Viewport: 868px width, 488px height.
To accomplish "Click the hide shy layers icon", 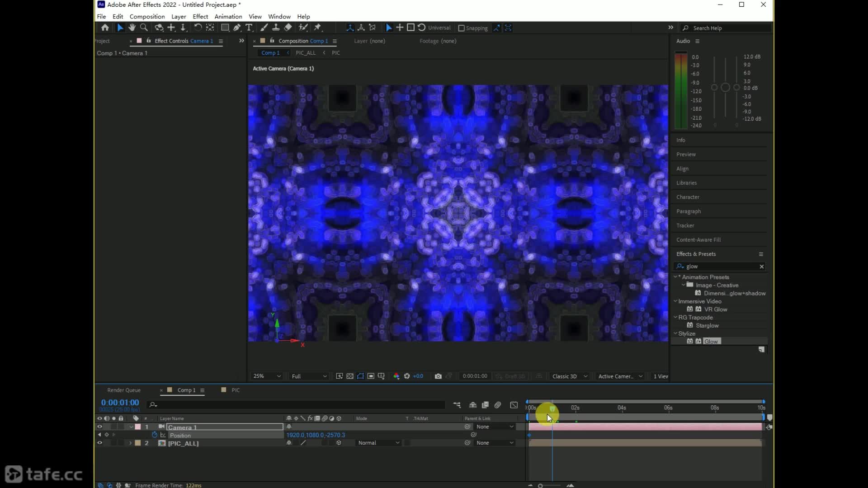I will tap(473, 405).
